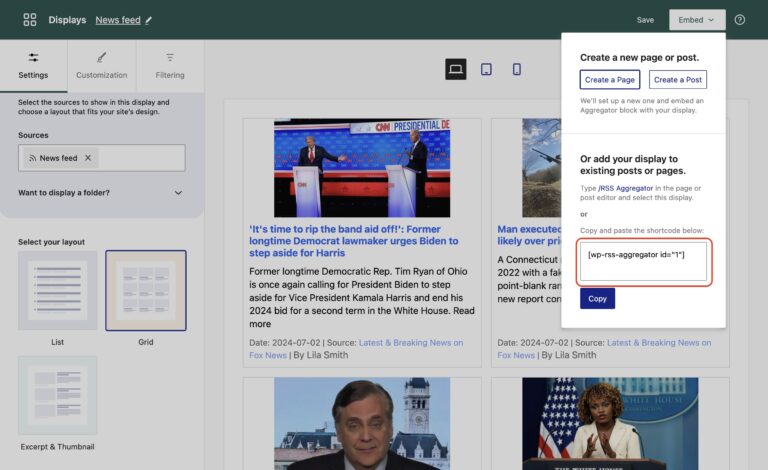Save the display
The image size is (768, 470).
pyautogui.click(x=645, y=20)
